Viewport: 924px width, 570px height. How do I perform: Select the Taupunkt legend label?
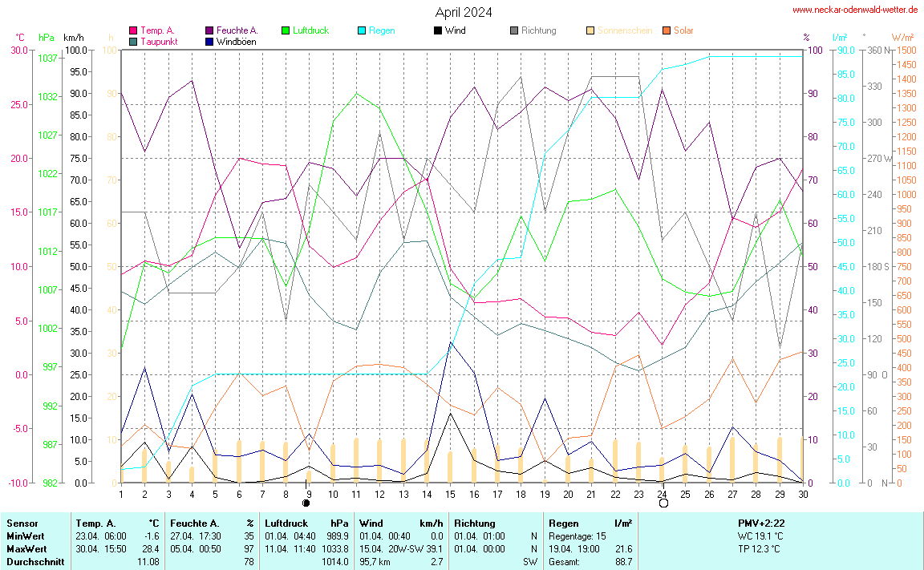(x=159, y=41)
